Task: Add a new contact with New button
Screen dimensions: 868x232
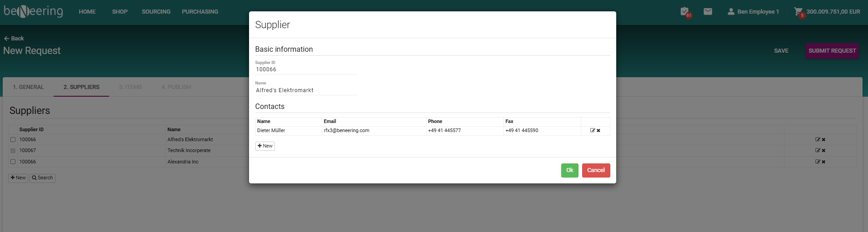Action: pos(265,146)
